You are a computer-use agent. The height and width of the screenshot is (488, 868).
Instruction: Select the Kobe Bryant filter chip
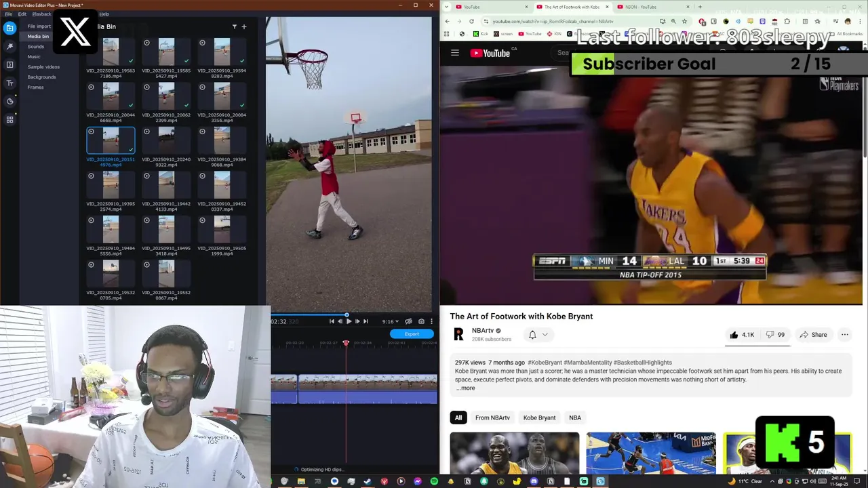539,418
